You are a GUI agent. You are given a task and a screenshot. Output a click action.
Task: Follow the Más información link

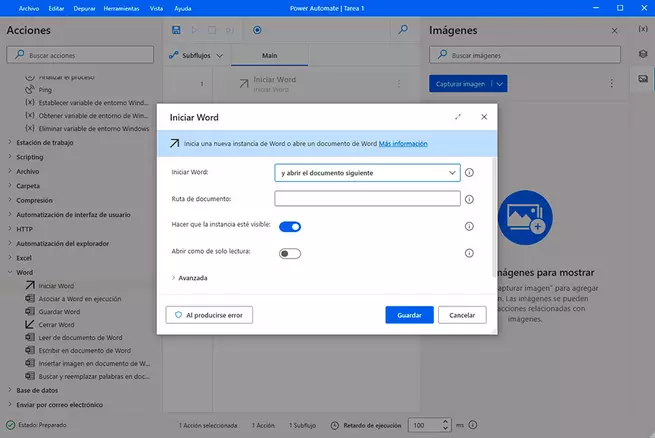pyautogui.click(x=403, y=144)
